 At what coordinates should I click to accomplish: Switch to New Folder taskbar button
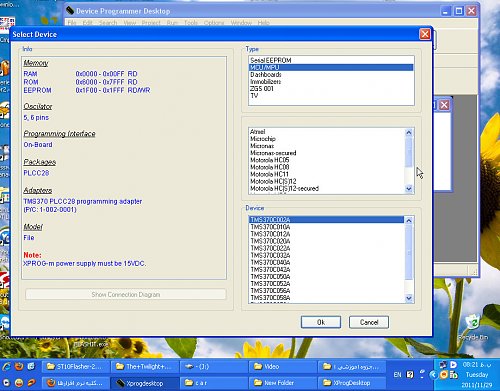pyautogui.click(x=282, y=383)
